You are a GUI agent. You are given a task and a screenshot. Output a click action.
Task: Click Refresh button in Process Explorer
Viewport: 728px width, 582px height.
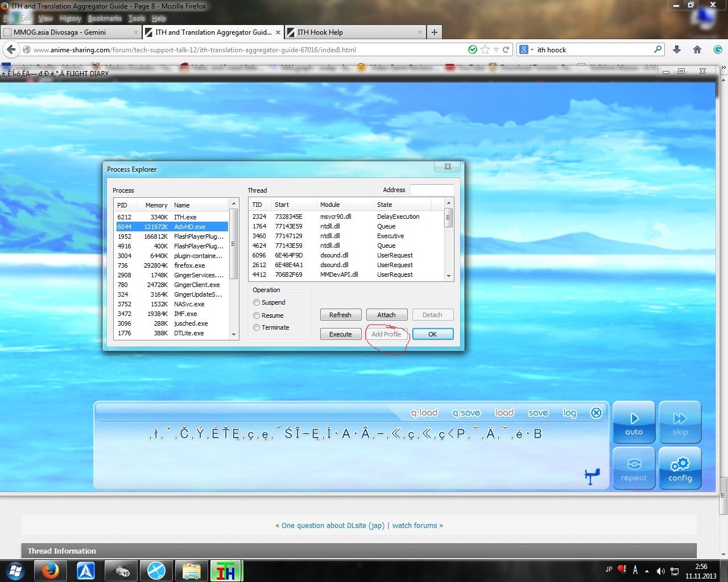click(340, 315)
